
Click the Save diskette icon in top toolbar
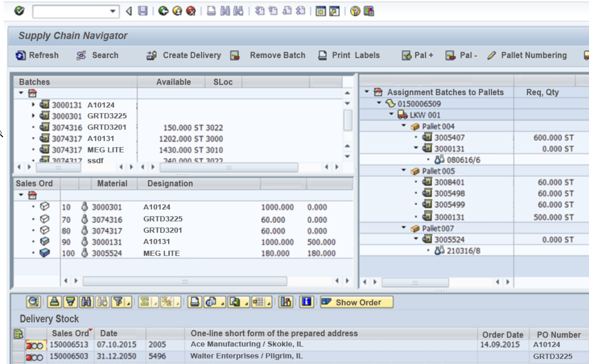pos(143,11)
